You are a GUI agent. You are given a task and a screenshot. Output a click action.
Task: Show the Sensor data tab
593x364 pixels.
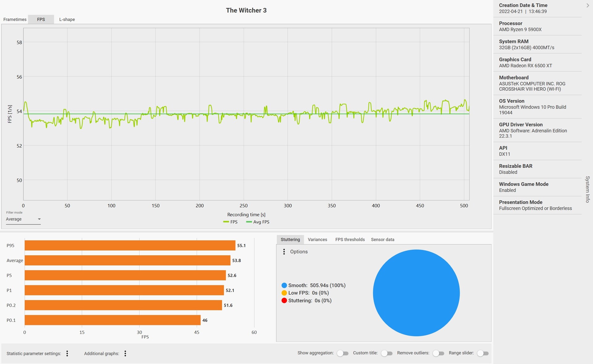(382, 240)
